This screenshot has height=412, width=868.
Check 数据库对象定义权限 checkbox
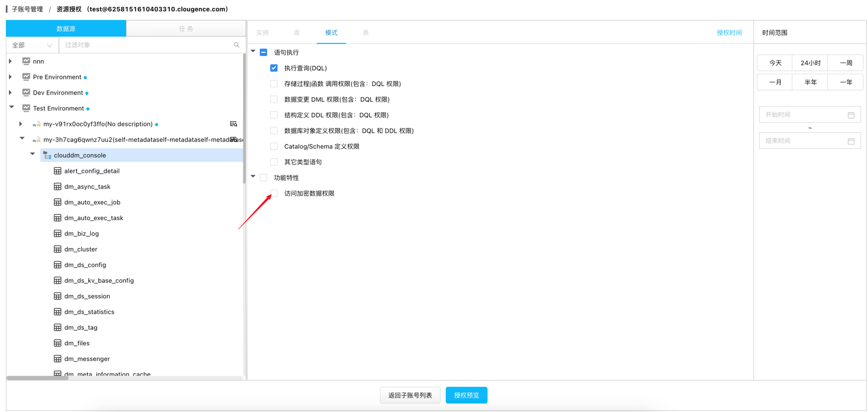tap(274, 131)
